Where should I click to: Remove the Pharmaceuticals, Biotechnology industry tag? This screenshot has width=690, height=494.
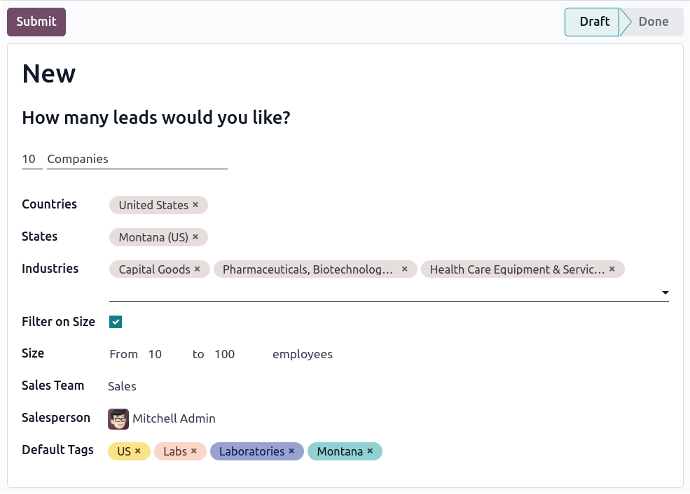coord(404,269)
